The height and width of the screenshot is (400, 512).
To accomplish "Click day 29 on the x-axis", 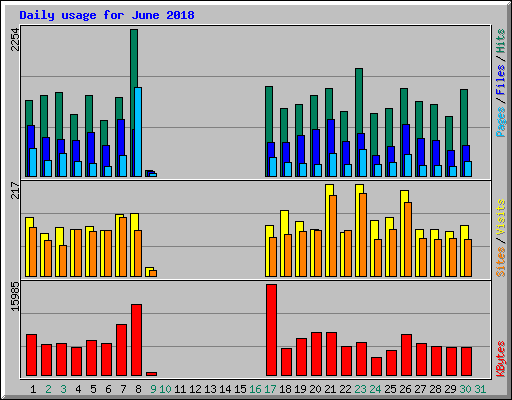I will (450, 389).
